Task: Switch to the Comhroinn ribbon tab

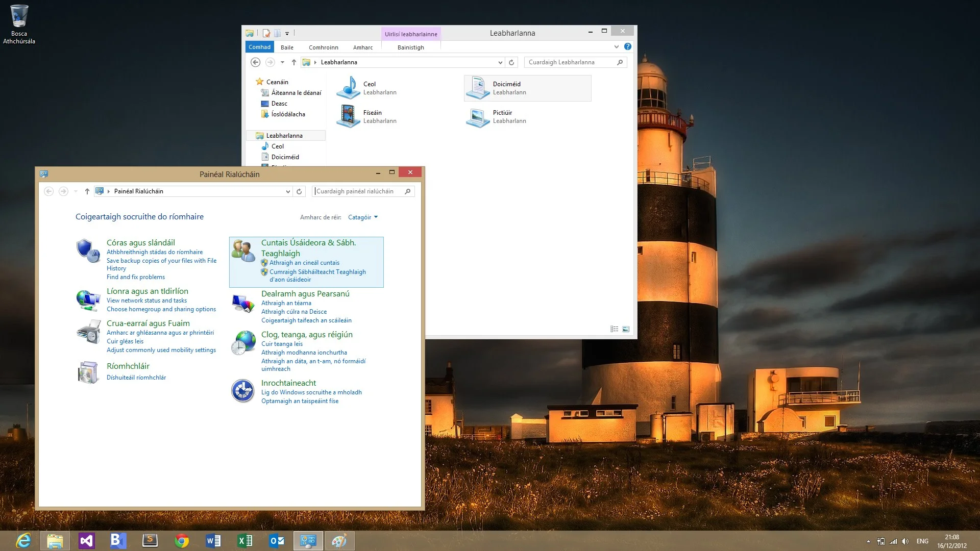Action: [x=324, y=47]
